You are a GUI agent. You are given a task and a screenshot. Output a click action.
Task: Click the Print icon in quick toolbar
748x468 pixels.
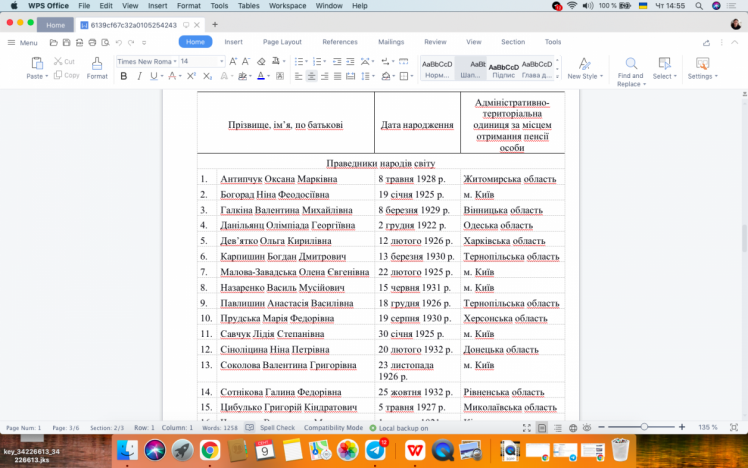[92, 42]
